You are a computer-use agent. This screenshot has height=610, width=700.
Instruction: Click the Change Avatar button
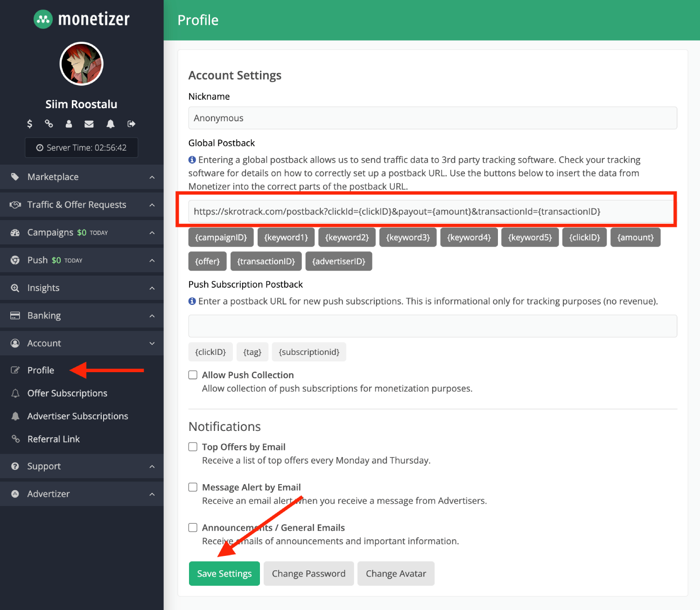396,574
